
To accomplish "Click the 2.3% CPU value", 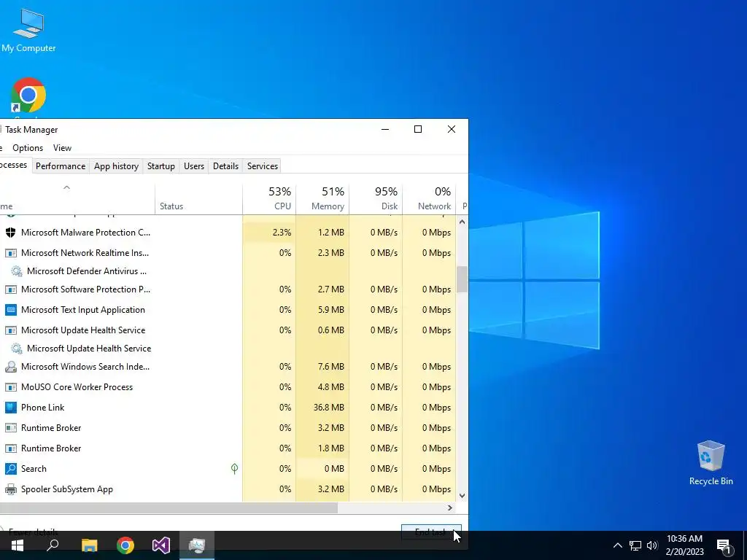I will tap(282, 233).
